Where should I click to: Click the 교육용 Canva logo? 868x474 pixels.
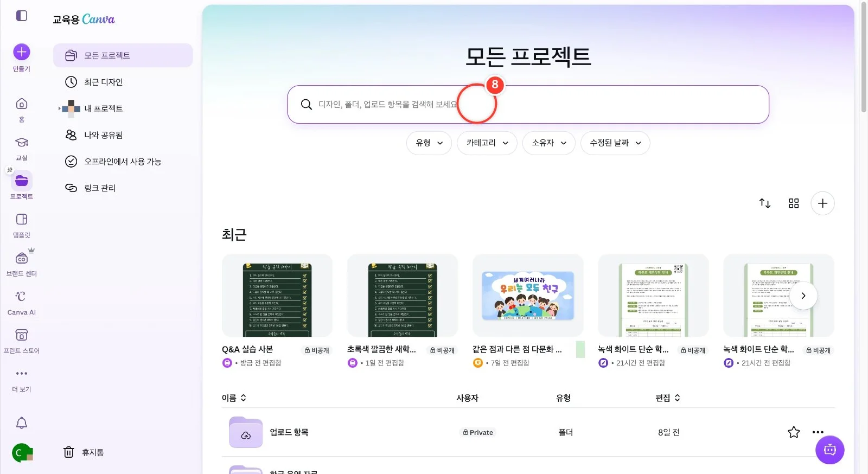pyautogui.click(x=84, y=20)
